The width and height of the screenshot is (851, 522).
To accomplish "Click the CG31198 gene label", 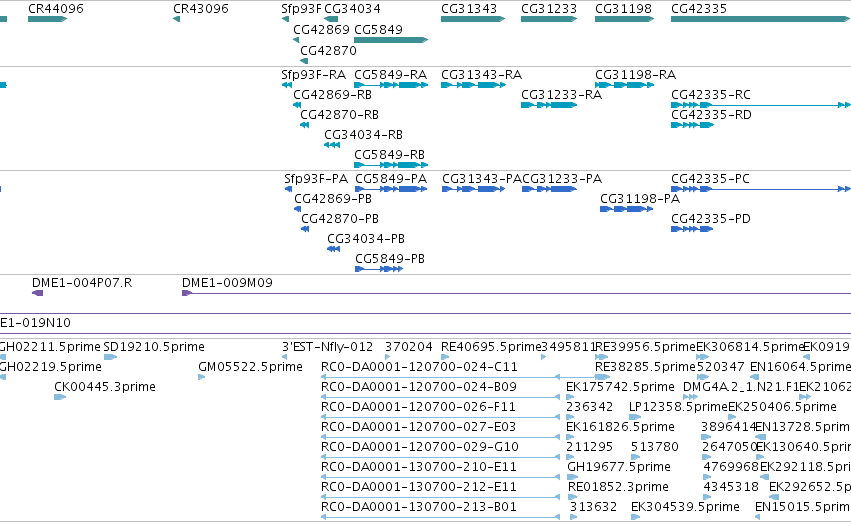I will 623,9.
